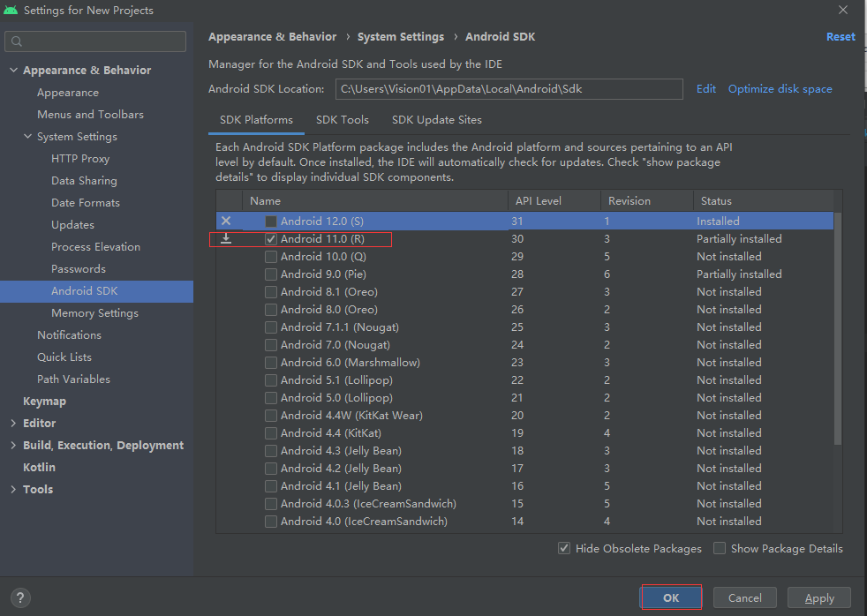Click the X uninstall icon for Android 12.0

tap(226, 221)
